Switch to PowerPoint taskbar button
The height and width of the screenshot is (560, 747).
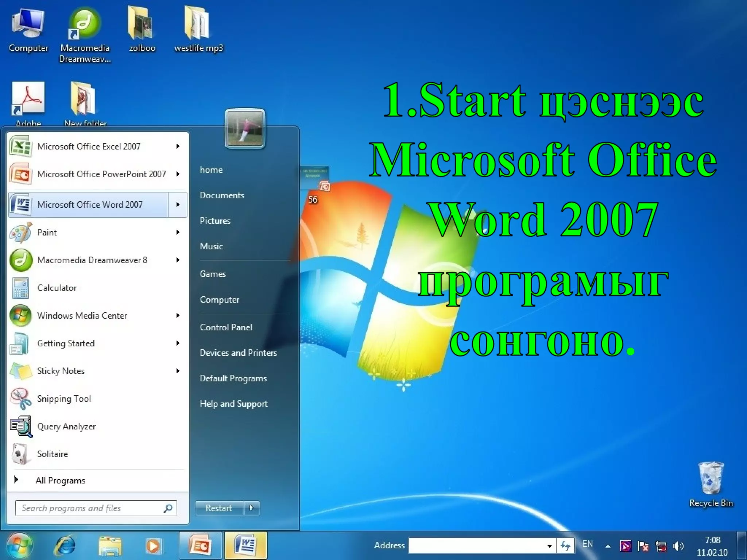(x=200, y=546)
